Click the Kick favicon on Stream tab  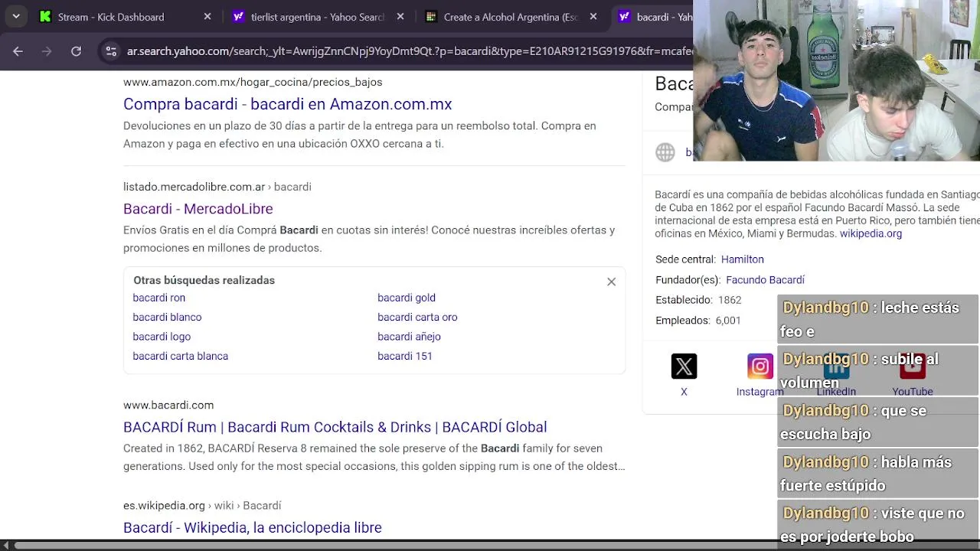(x=45, y=16)
